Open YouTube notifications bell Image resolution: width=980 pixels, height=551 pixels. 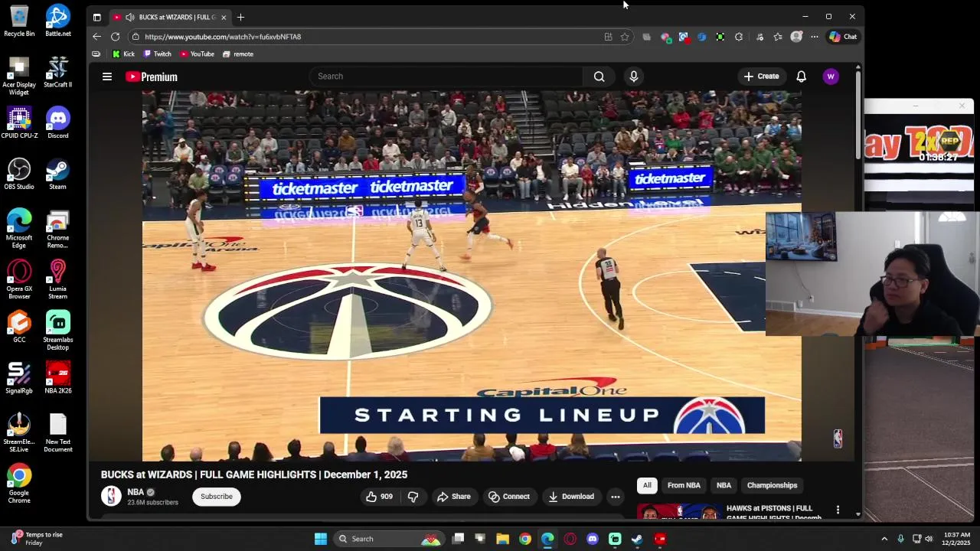(x=801, y=77)
